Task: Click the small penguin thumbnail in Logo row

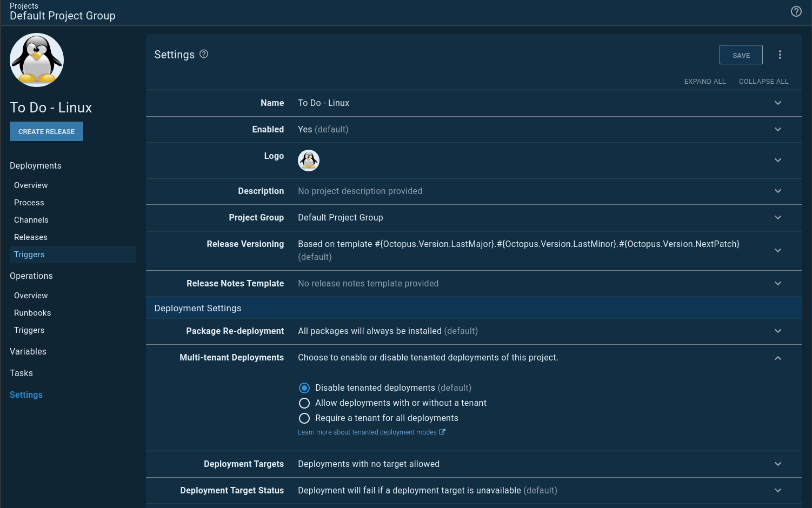Action: coord(309,161)
